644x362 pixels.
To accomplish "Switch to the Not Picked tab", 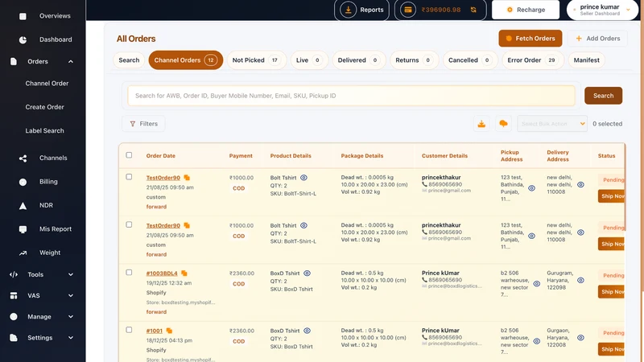I will coord(256,60).
